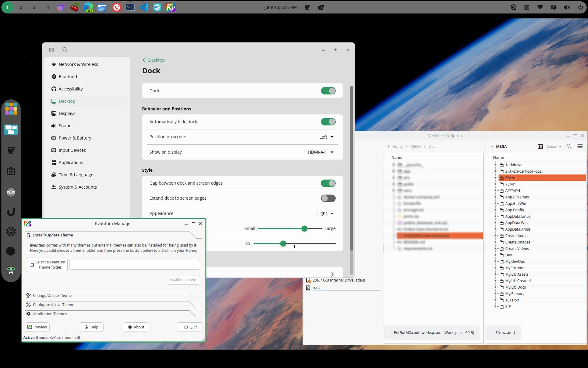Click the search icon in Settings header
The width and height of the screenshot is (588, 368).
(65, 50)
